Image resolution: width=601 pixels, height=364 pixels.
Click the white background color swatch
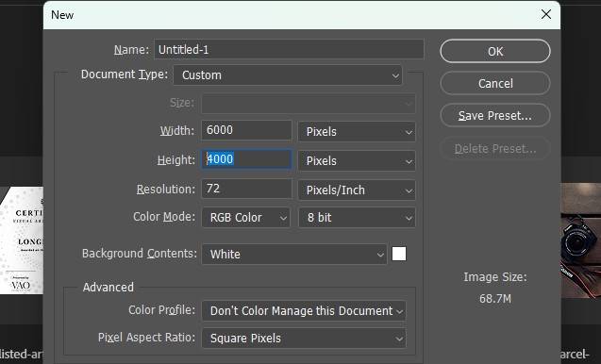point(399,254)
